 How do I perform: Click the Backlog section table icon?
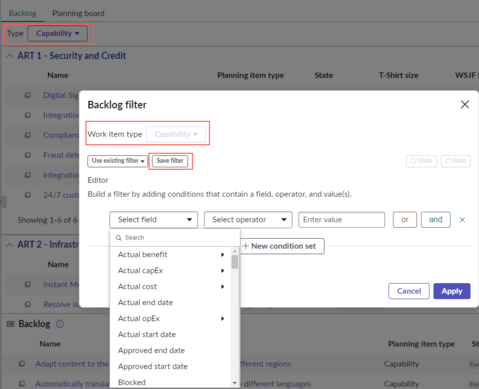[11, 324]
